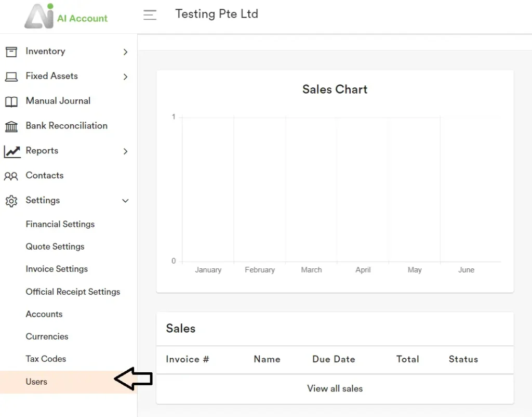Screen dimensions: 532x417
Task: Click the Reports chart icon
Action: pyautogui.click(x=11, y=151)
